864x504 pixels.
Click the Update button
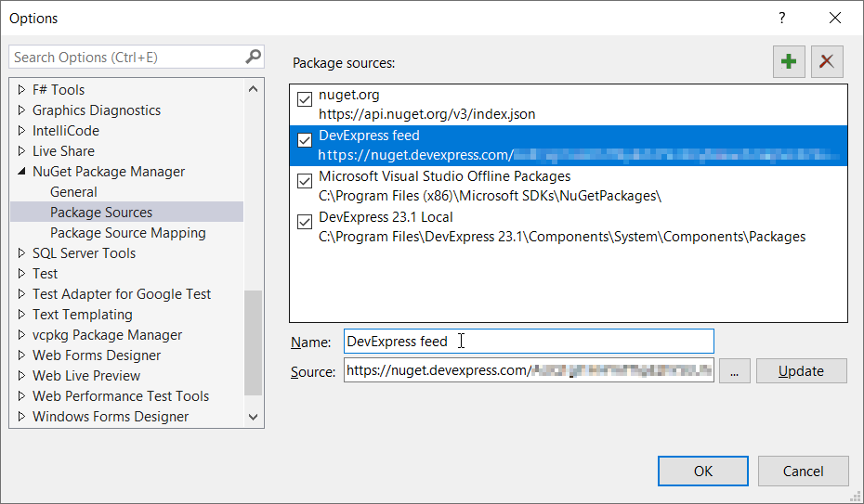[801, 371]
